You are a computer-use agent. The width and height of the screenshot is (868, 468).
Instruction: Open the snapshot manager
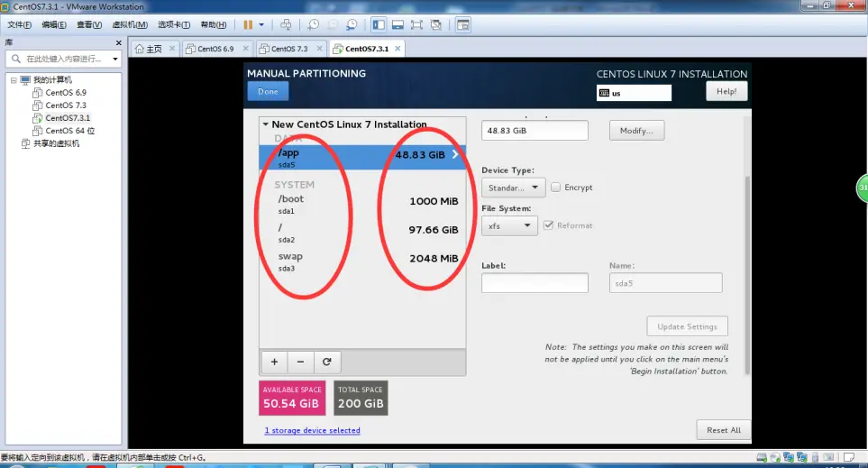(x=352, y=25)
